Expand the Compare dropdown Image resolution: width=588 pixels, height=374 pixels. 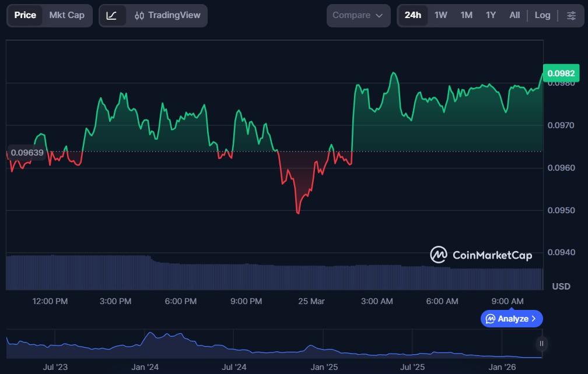(358, 16)
